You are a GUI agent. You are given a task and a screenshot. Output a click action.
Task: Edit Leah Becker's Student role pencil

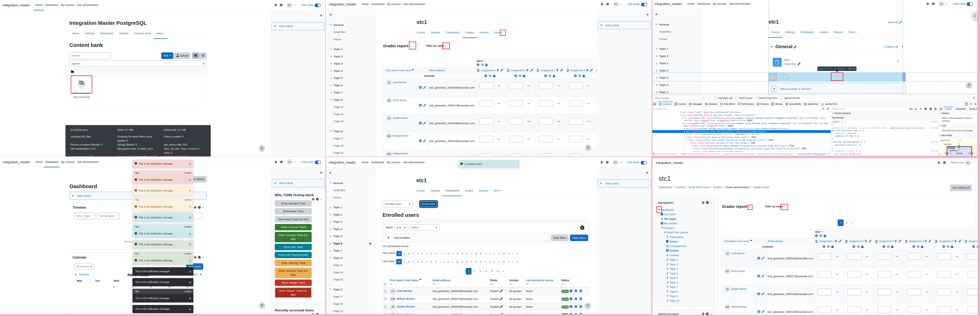pyautogui.click(x=501, y=291)
